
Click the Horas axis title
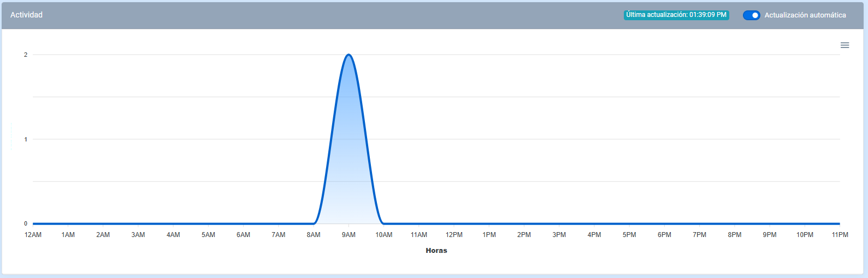tap(436, 251)
